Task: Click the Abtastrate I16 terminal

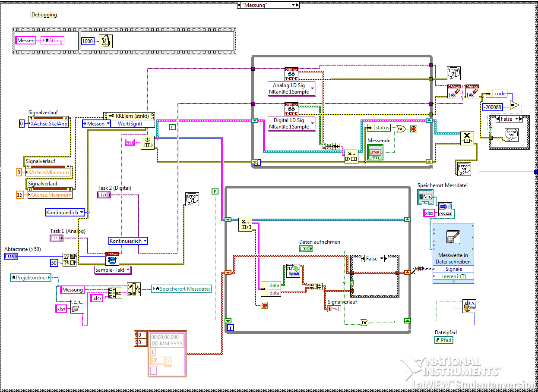Action: point(10,256)
